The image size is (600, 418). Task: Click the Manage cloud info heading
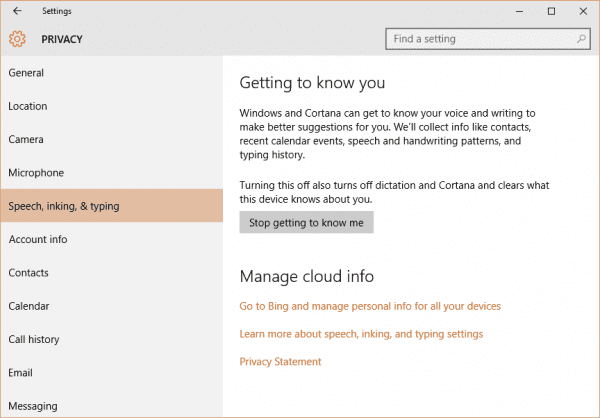tap(307, 276)
